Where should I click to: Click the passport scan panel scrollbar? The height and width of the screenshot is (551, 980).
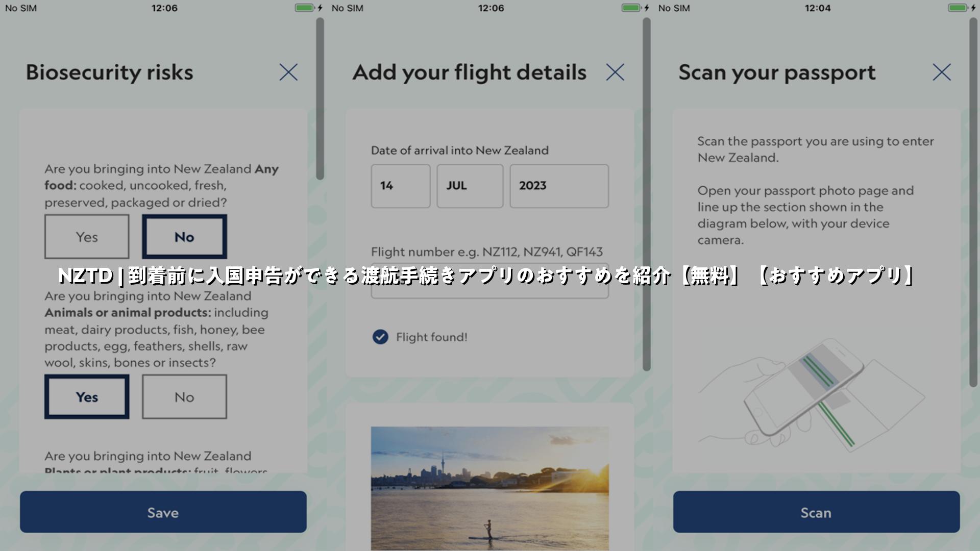(x=973, y=202)
